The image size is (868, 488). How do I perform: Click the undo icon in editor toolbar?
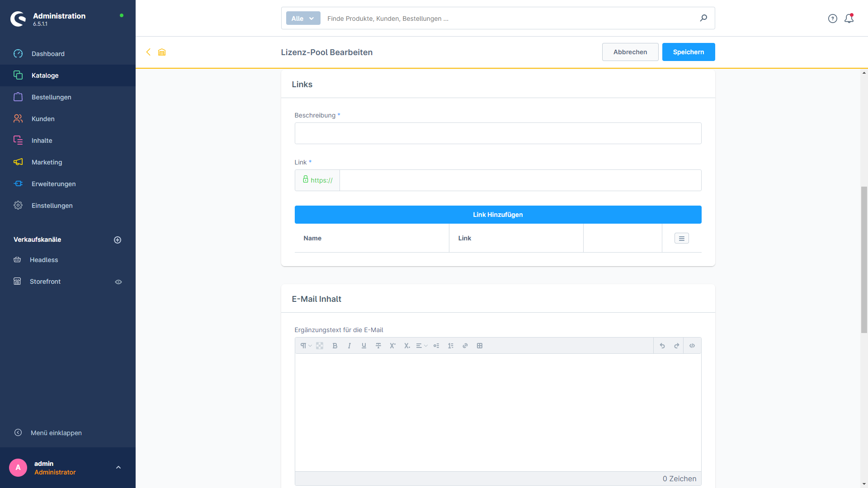(x=662, y=346)
